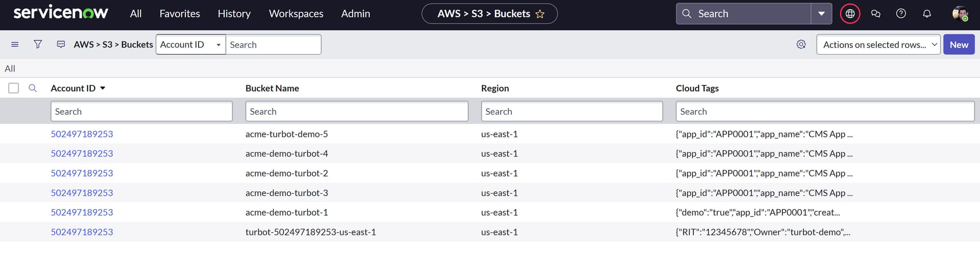Open the Admin menu
The image size is (980, 278).
point(355,14)
